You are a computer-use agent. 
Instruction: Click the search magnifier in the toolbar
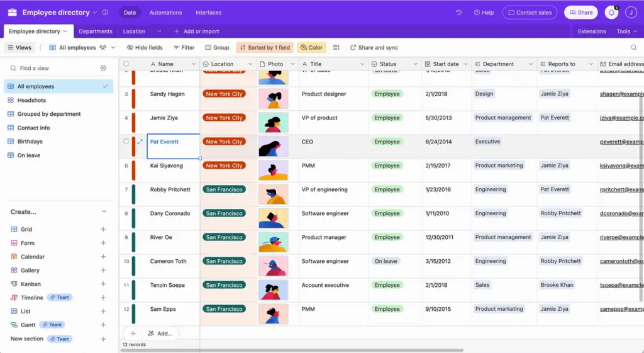[634, 48]
